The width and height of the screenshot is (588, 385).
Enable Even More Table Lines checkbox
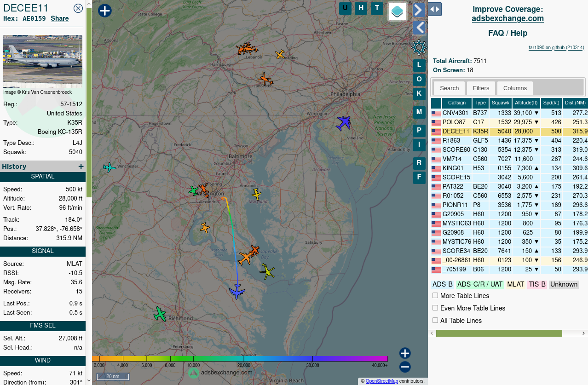tap(435, 308)
